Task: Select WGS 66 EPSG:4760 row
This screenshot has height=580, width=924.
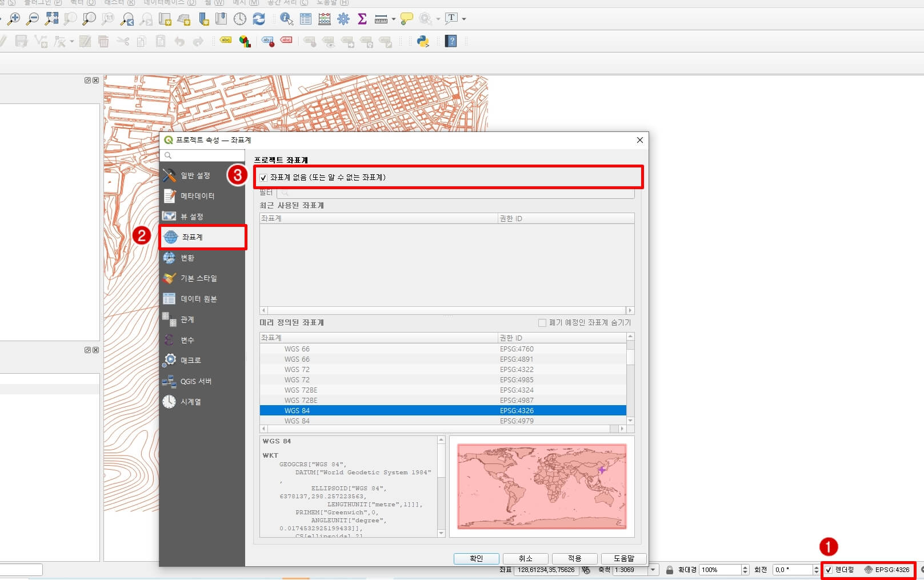Action: tap(443, 349)
